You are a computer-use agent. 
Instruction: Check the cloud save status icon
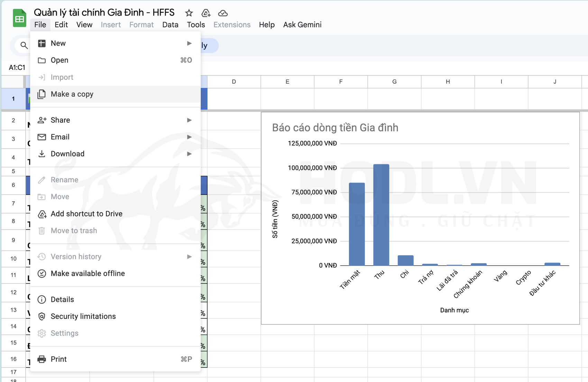pyautogui.click(x=223, y=13)
